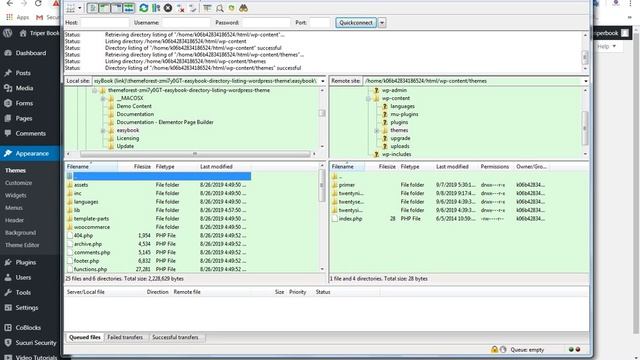Toggle message log display
Image resolution: width=640 pixels, height=360 pixels.
click(93, 8)
